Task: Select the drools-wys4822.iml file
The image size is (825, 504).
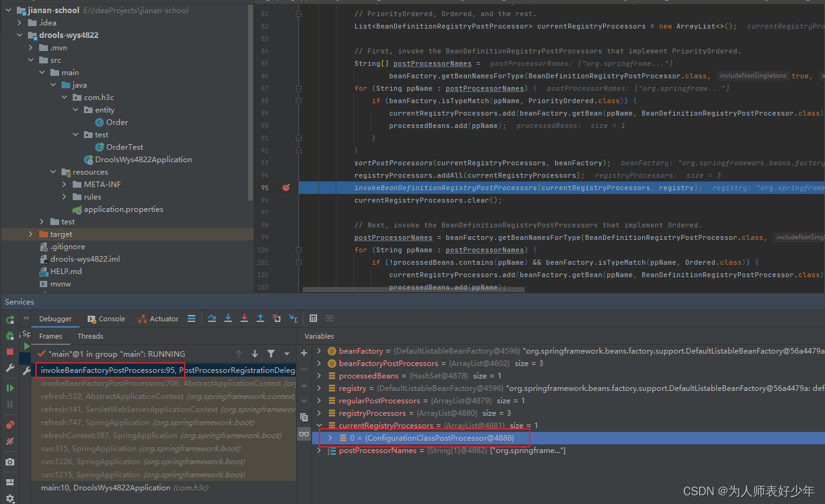Action: tap(79, 259)
